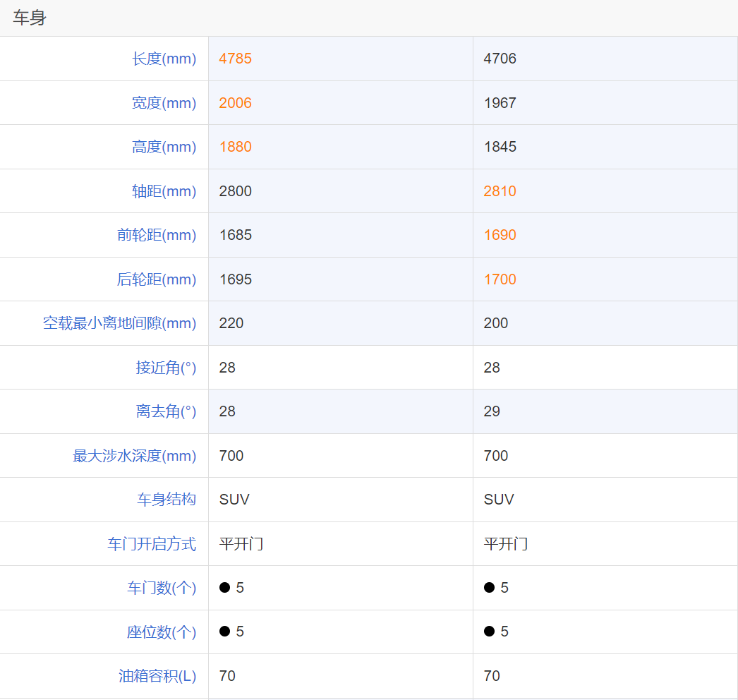Click the 轴距(mm) label
This screenshot has width=738, height=700.
(164, 191)
